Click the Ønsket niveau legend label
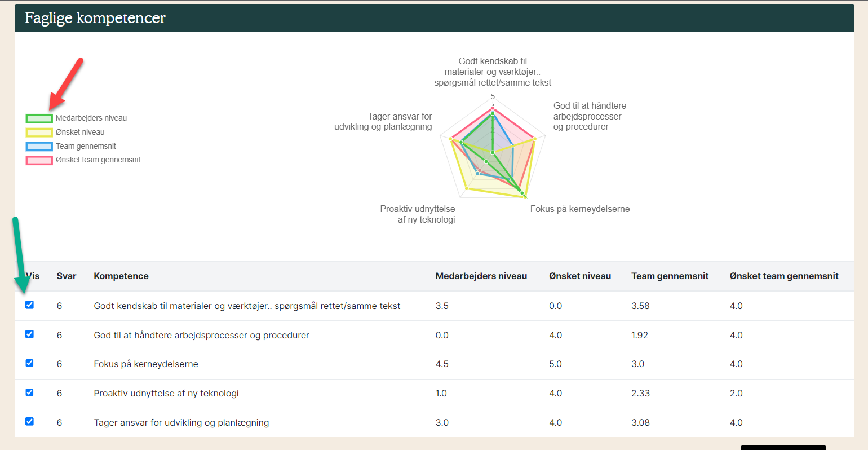The image size is (868, 450). [80, 133]
